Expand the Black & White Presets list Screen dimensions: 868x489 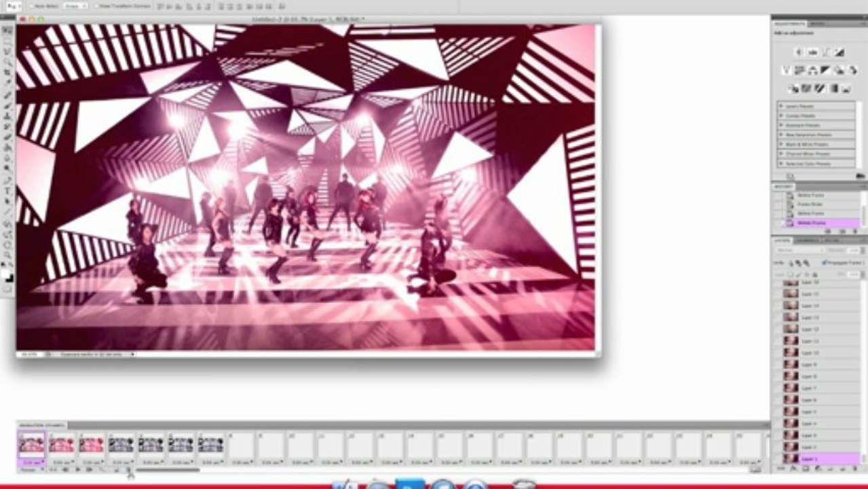781,144
